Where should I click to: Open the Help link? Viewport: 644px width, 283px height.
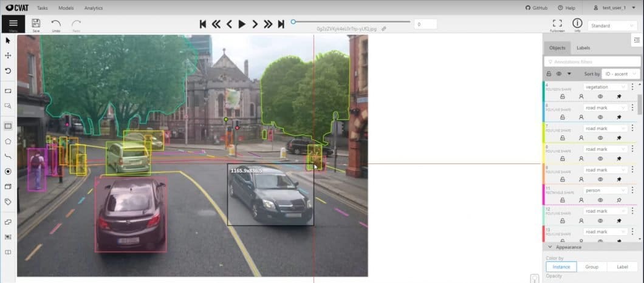coord(566,8)
